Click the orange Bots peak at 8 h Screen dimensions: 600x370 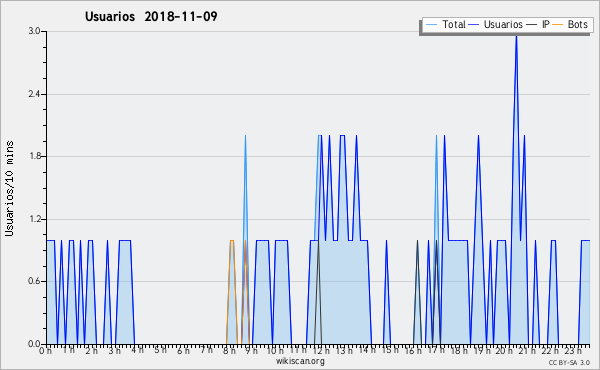(232, 241)
